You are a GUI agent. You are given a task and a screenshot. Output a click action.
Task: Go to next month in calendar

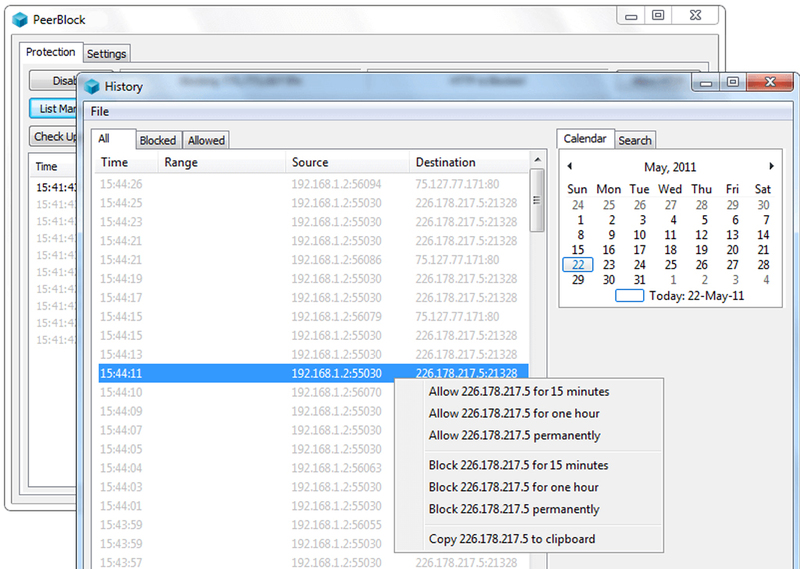tap(771, 166)
